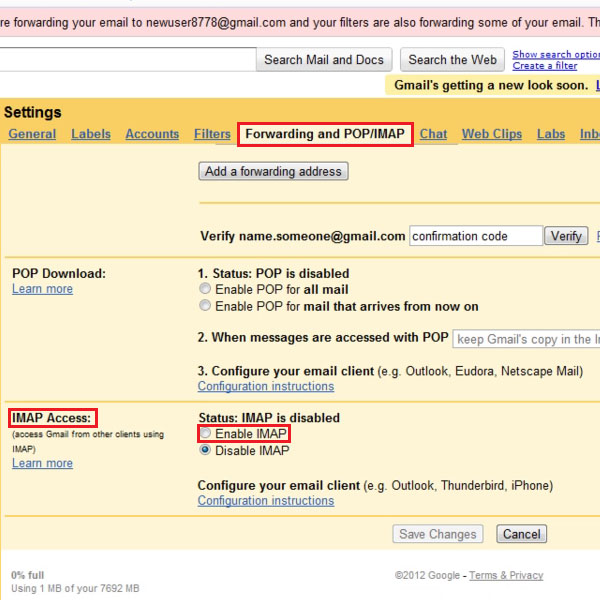
Task: Click the POP Download heading
Action: pyautogui.click(x=59, y=273)
